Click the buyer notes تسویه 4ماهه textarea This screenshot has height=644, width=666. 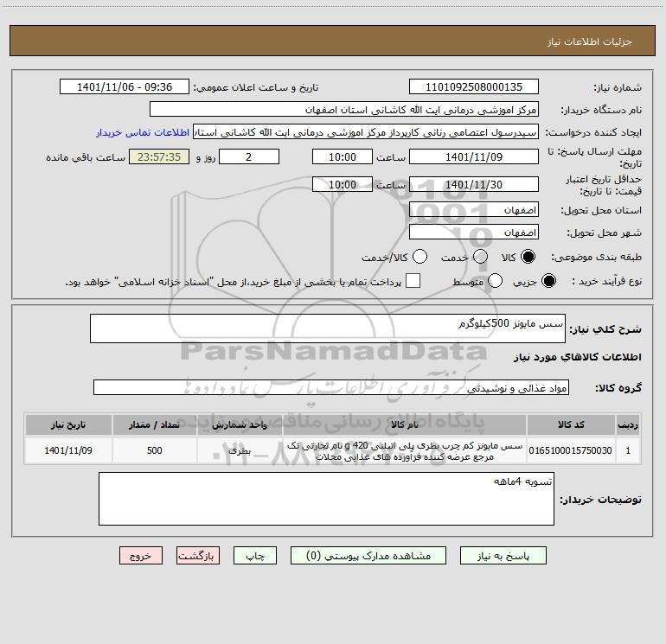click(x=326, y=499)
